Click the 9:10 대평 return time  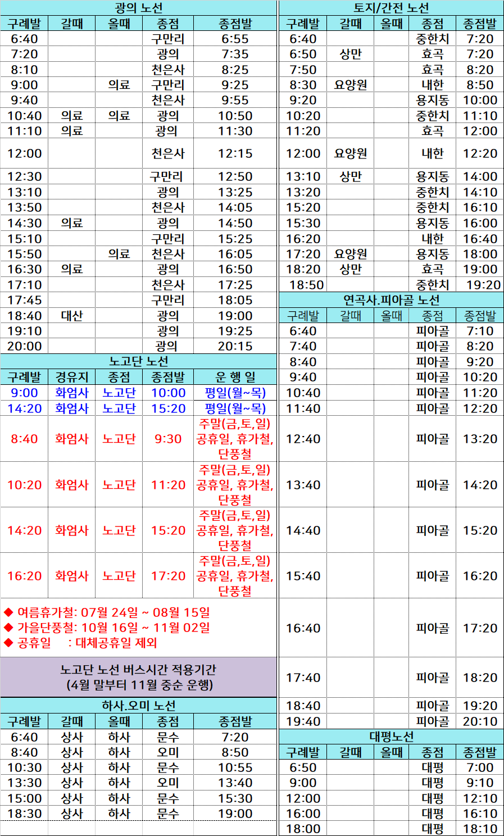tap(480, 783)
